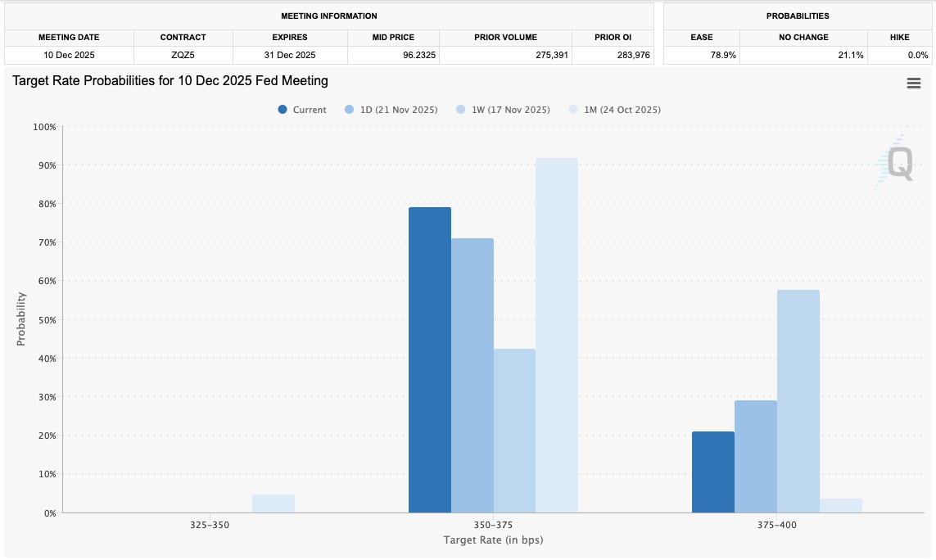Click the NO CHANGE column header
The image size is (936, 560).
click(x=803, y=37)
